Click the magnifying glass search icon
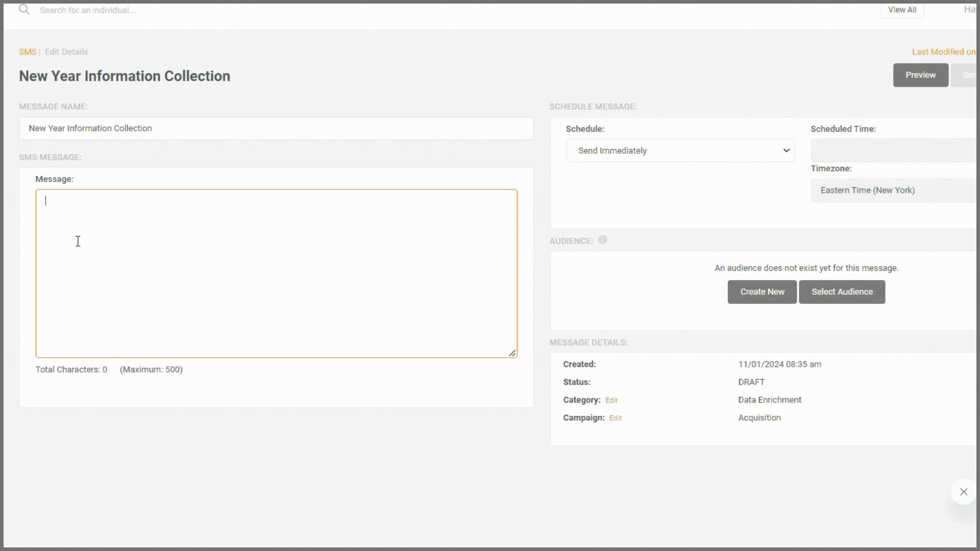The height and width of the screenshot is (551, 980). pyautogui.click(x=24, y=10)
